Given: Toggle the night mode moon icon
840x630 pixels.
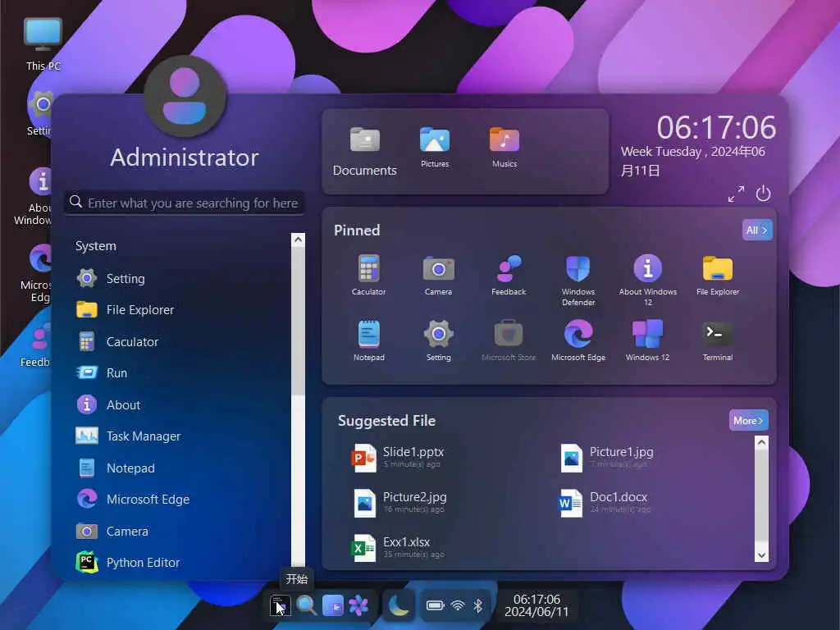Looking at the screenshot, I should (x=398, y=606).
